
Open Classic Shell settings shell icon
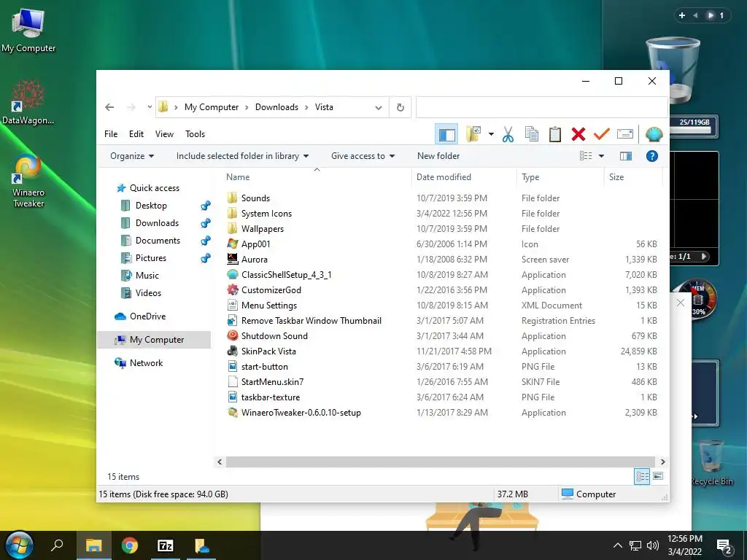coord(654,134)
